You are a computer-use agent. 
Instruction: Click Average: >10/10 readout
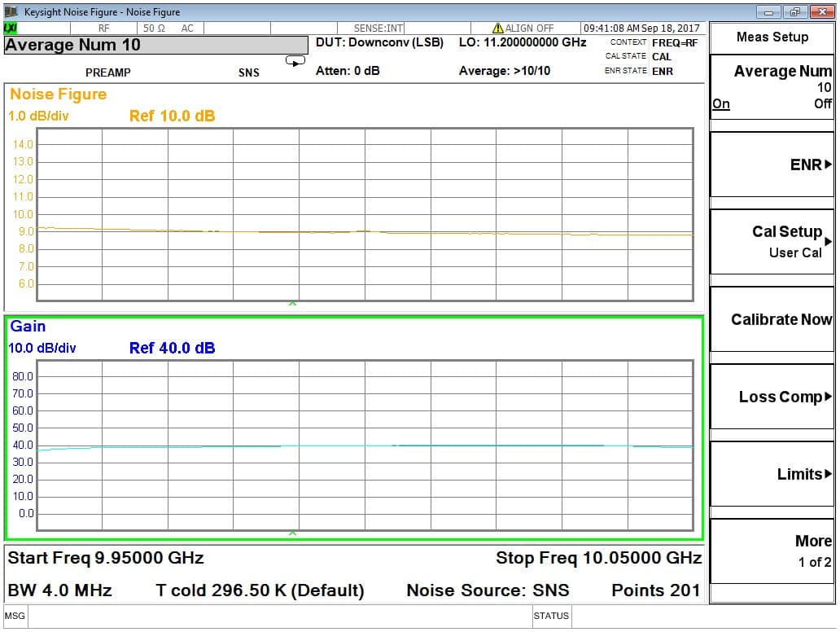[x=504, y=71]
